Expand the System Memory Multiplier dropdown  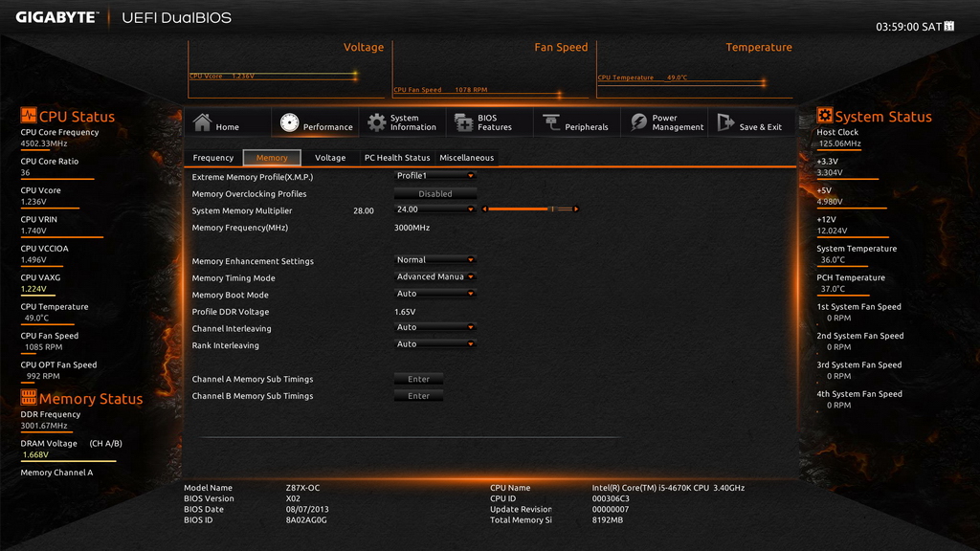[435, 209]
